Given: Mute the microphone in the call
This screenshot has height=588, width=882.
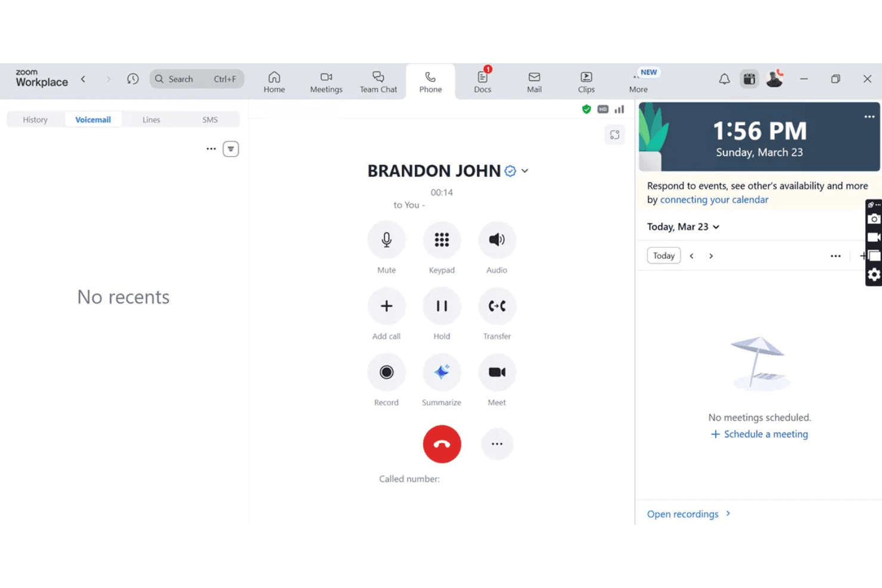Looking at the screenshot, I should [386, 240].
